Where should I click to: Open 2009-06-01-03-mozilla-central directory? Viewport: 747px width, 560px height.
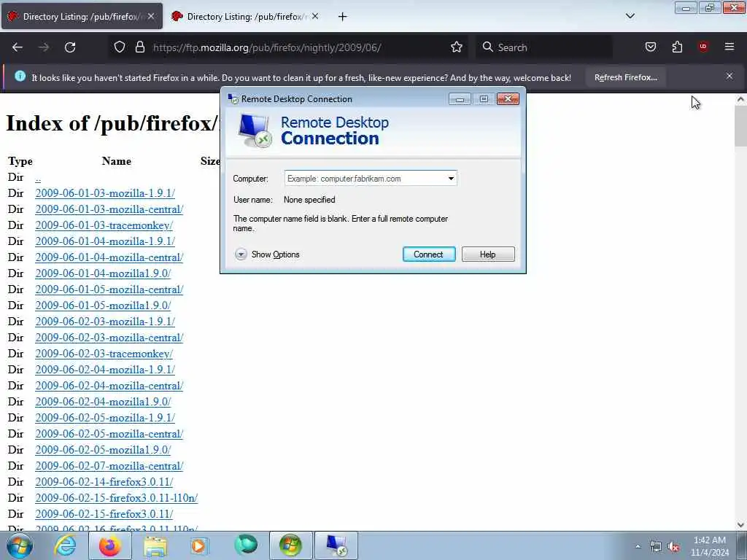109,209
